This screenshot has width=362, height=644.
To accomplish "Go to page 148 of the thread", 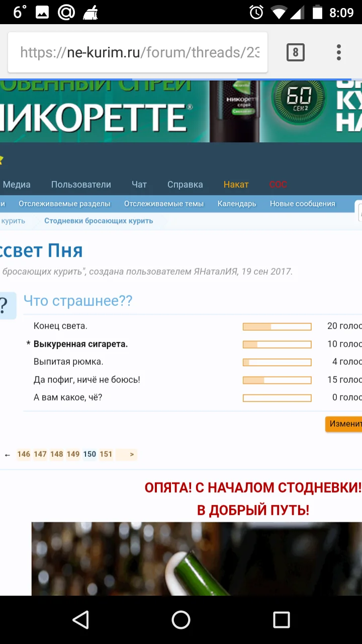I will 57,454.
